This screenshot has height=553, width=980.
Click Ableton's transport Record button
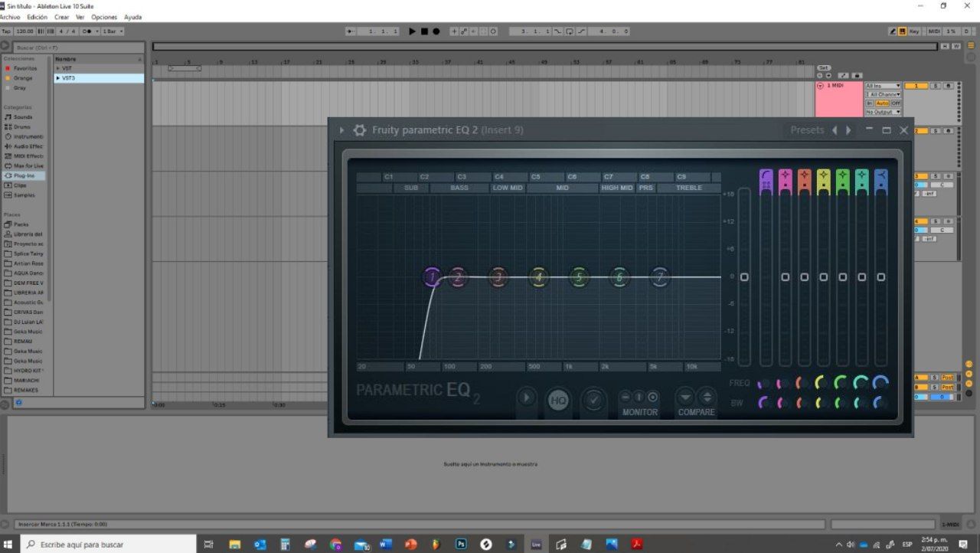[x=436, y=31]
